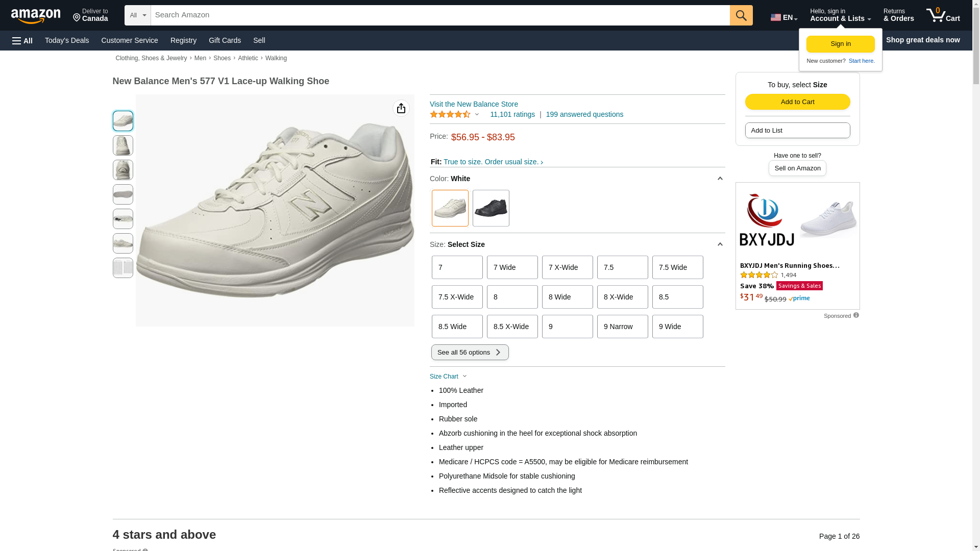Open Gift Cards in navigation bar
This screenshot has width=980, height=551.
point(225,40)
